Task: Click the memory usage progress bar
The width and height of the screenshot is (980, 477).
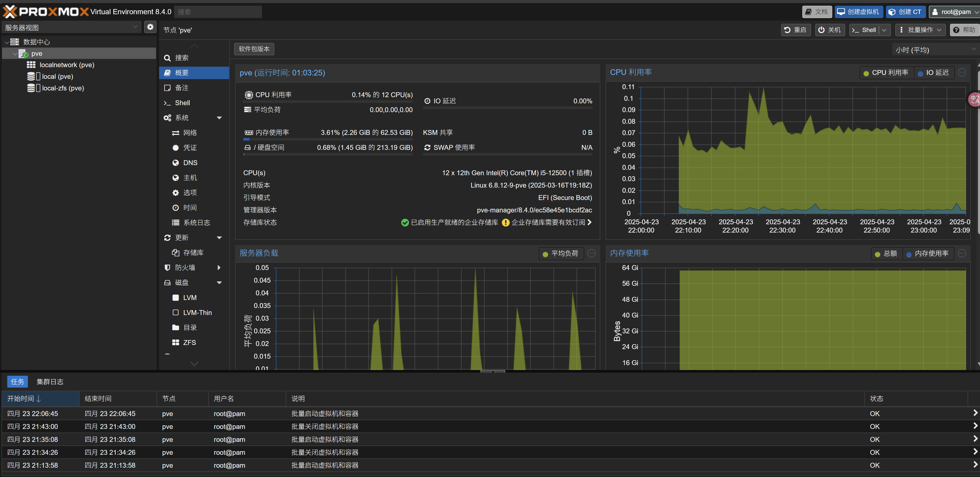Action: 328,139
